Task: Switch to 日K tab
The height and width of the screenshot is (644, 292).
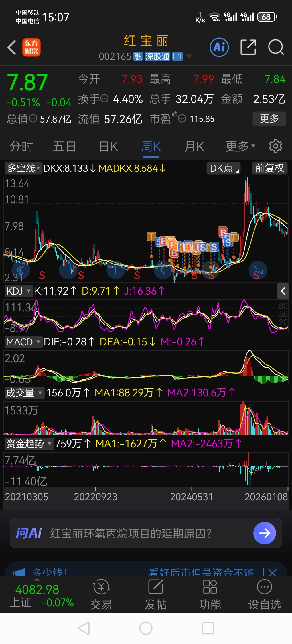Action: [x=108, y=146]
